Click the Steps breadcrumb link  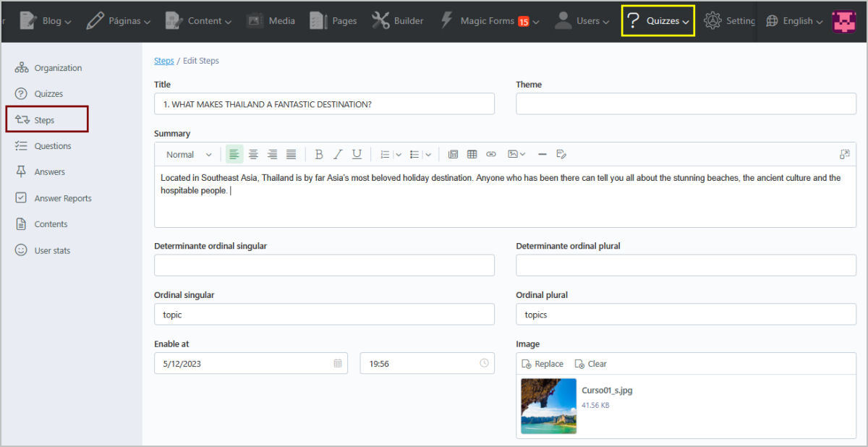point(164,61)
